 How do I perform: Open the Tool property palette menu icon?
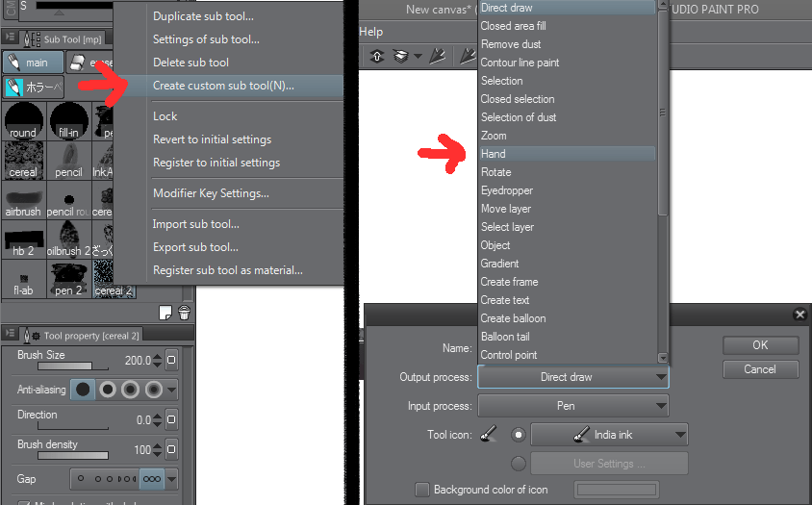(10, 334)
